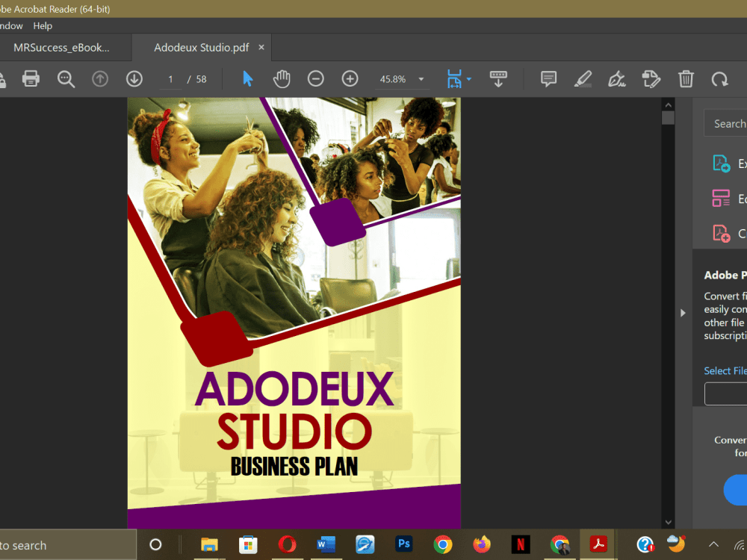Zoom out with the minus icon

pos(315,79)
